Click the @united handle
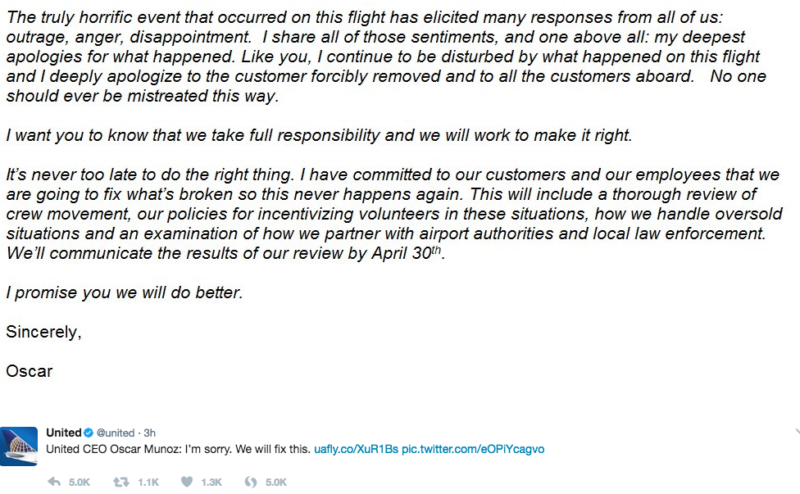Screen dimensions: 800x494 point(115,432)
